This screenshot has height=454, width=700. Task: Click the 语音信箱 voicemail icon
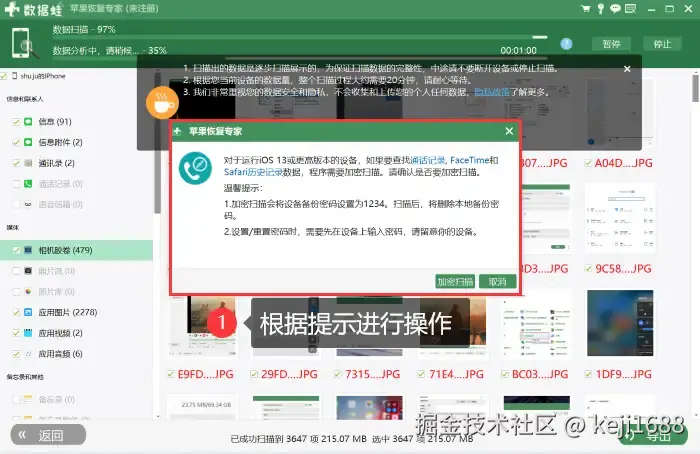point(28,204)
